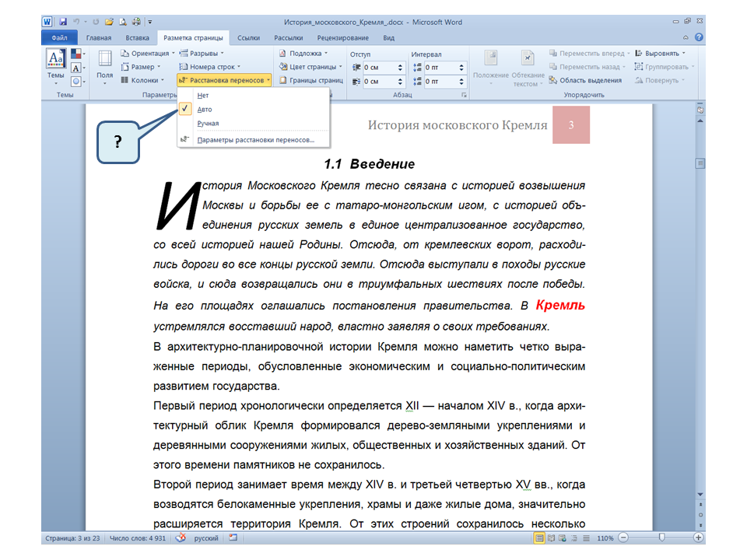Click the word count Число слов indicator
Viewport: 747px width, 560px height.
139,538
